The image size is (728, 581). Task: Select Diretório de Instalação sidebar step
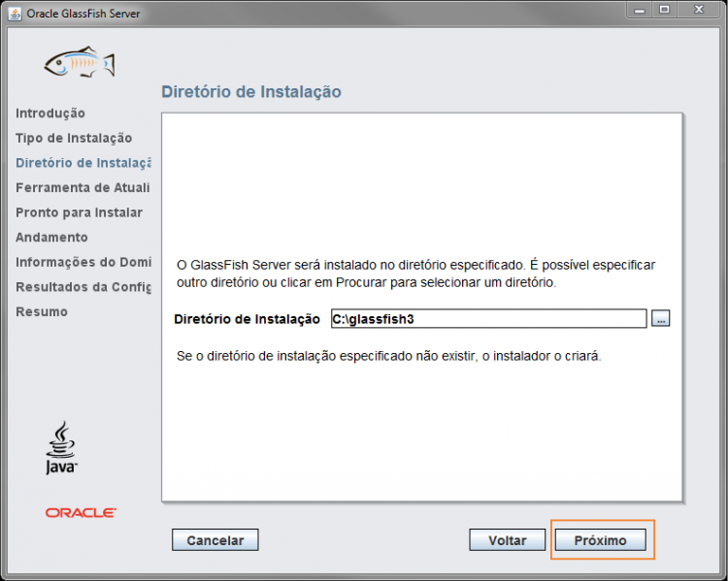(x=83, y=163)
